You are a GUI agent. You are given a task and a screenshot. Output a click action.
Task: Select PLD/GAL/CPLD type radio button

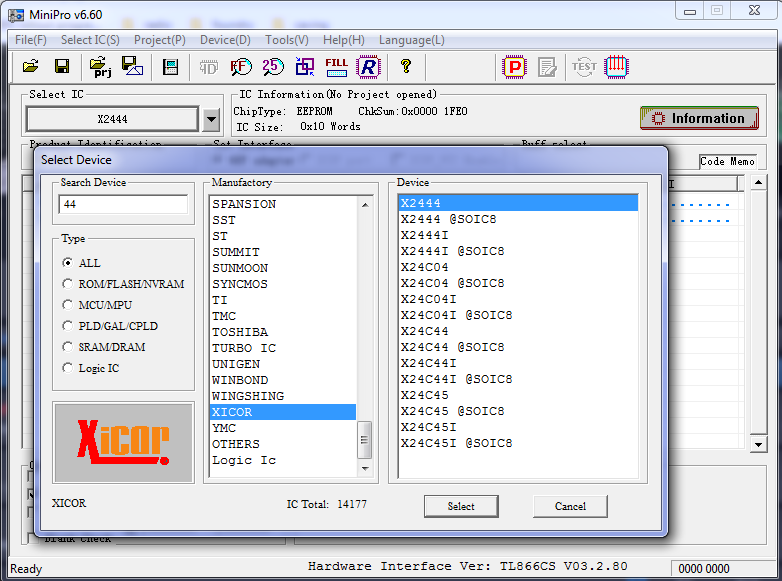pyautogui.click(x=67, y=326)
